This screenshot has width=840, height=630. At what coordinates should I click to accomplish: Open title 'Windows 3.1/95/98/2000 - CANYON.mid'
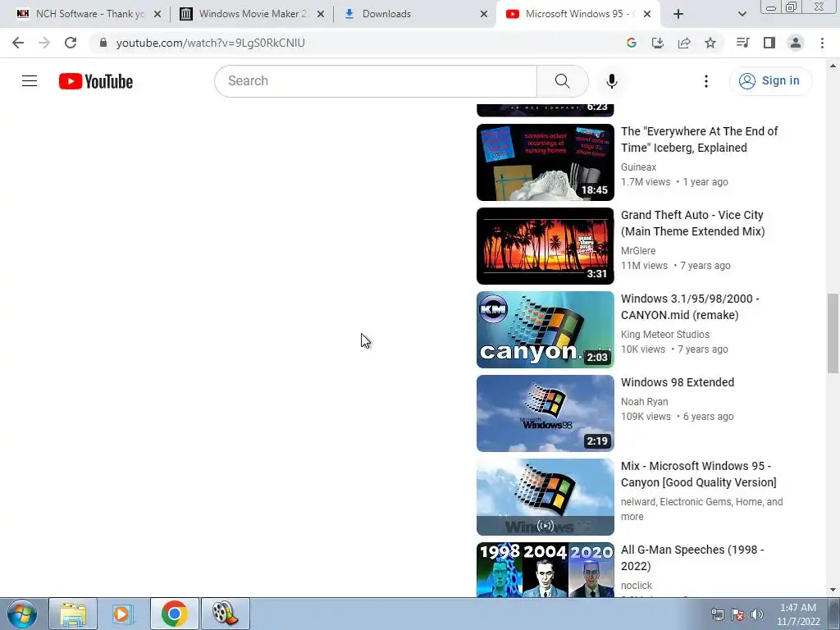click(x=690, y=307)
